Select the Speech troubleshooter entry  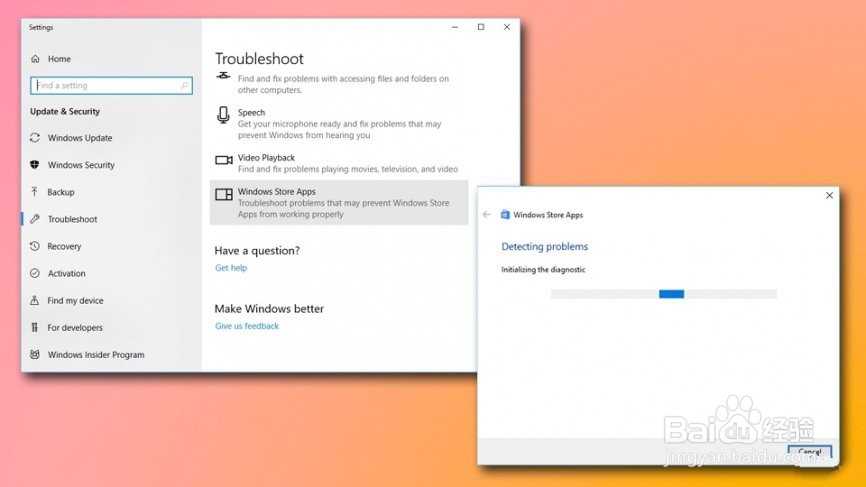click(339, 124)
